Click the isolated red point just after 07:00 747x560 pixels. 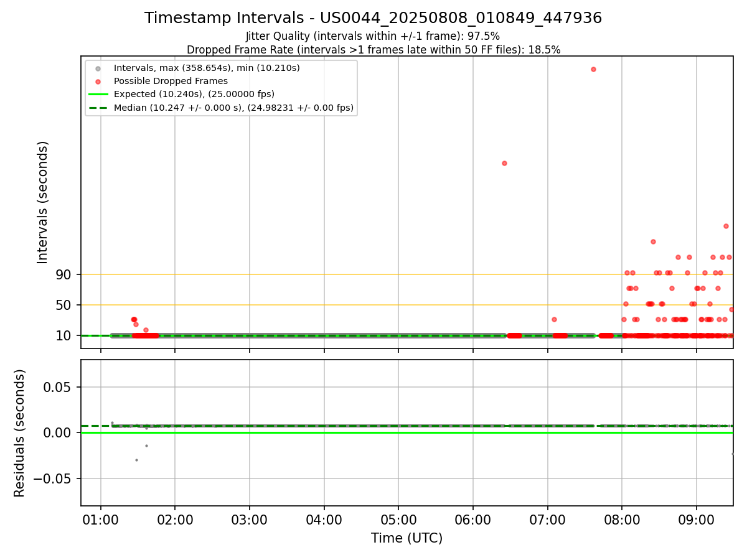coord(554,319)
